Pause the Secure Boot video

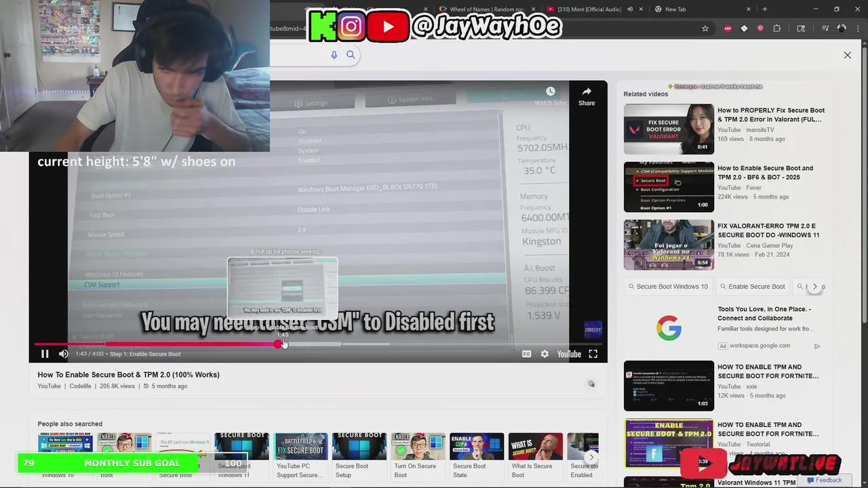point(45,354)
